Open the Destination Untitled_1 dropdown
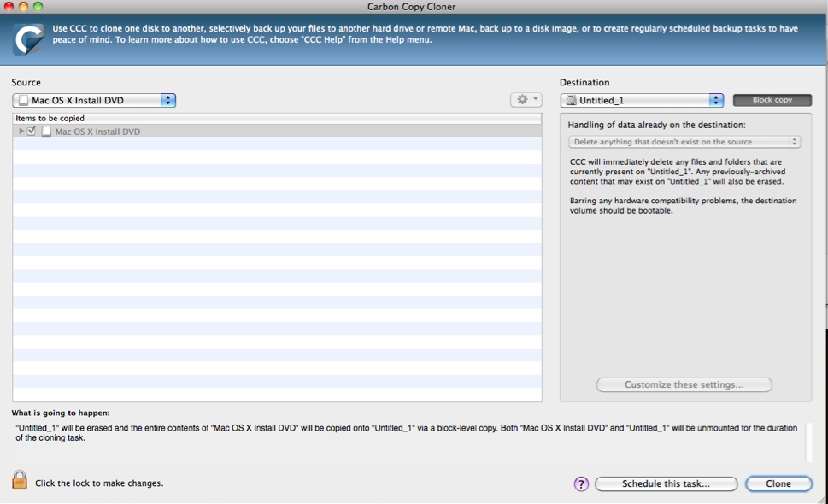This screenshot has width=828, height=504. click(642, 100)
